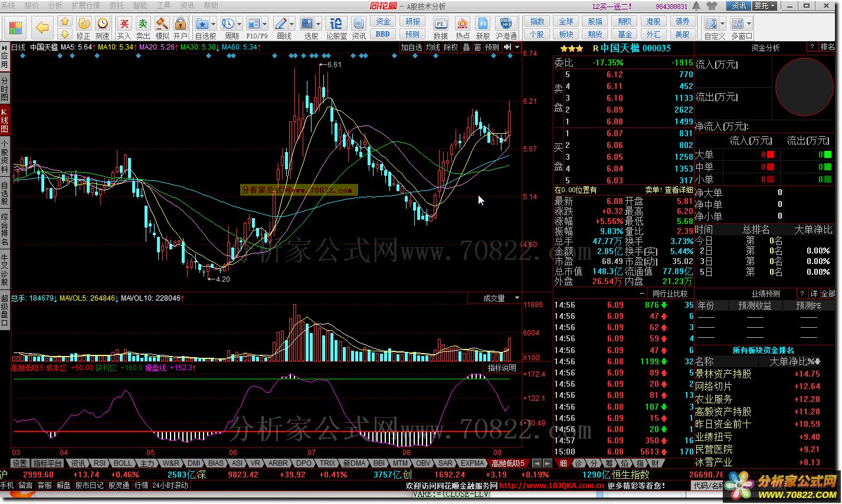
Task: Click green indicator next to 大单 outflow
Action: 827,154
